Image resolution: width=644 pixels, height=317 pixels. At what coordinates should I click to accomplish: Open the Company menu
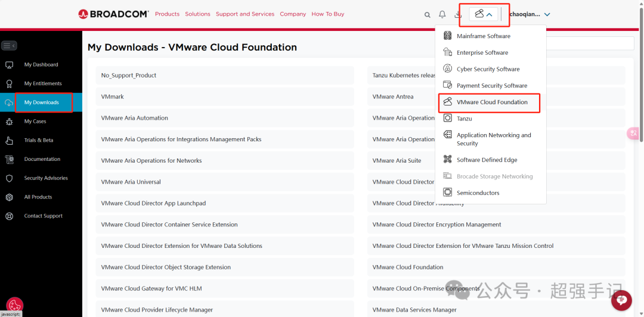click(293, 14)
